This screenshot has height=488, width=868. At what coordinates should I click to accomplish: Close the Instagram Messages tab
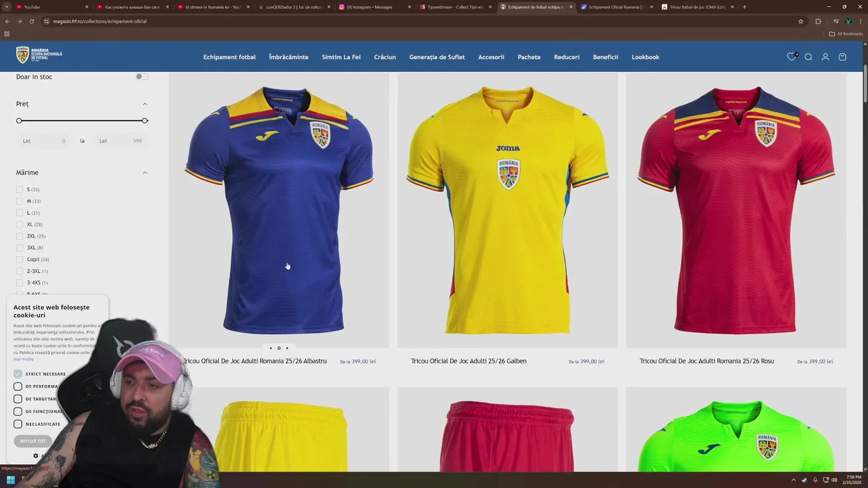(x=409, y=7)
